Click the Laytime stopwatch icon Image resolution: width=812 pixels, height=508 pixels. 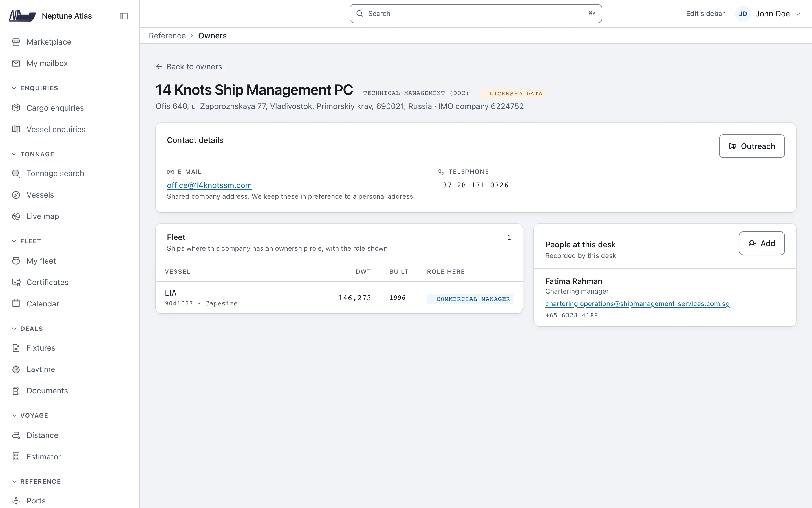[x=16, y=369]
